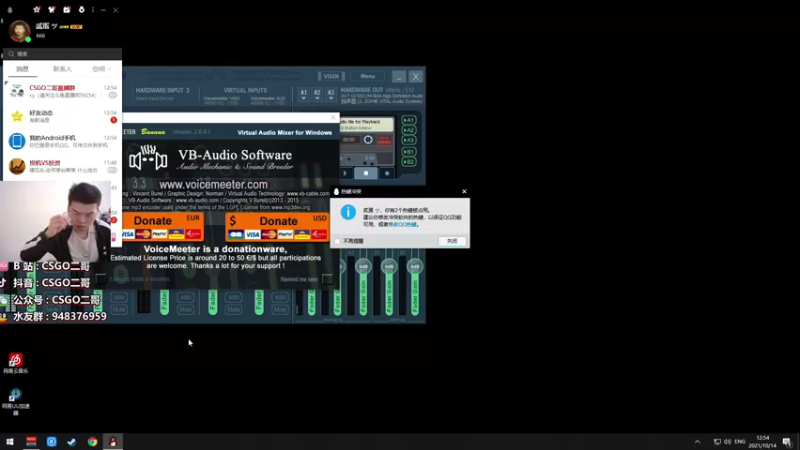Image resolution: width=800 pixels, height=450 pixels.
Task: Click the red unread badge on 好友动态
Action: pos(113,120)
